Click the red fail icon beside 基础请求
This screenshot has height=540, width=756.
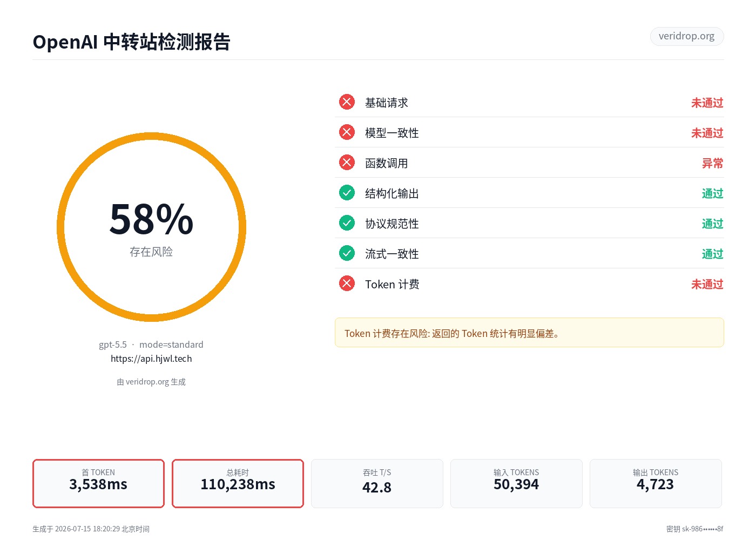347,102
